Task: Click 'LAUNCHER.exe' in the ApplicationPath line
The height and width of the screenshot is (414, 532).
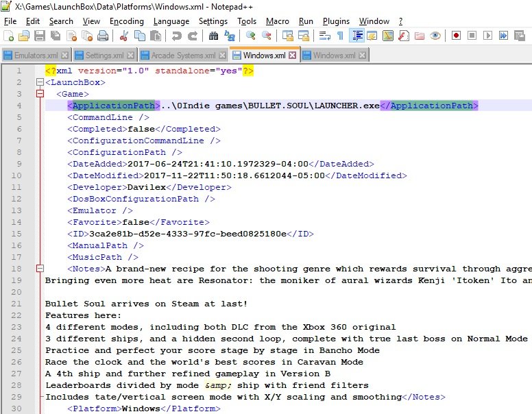Action: pos(347,106)
